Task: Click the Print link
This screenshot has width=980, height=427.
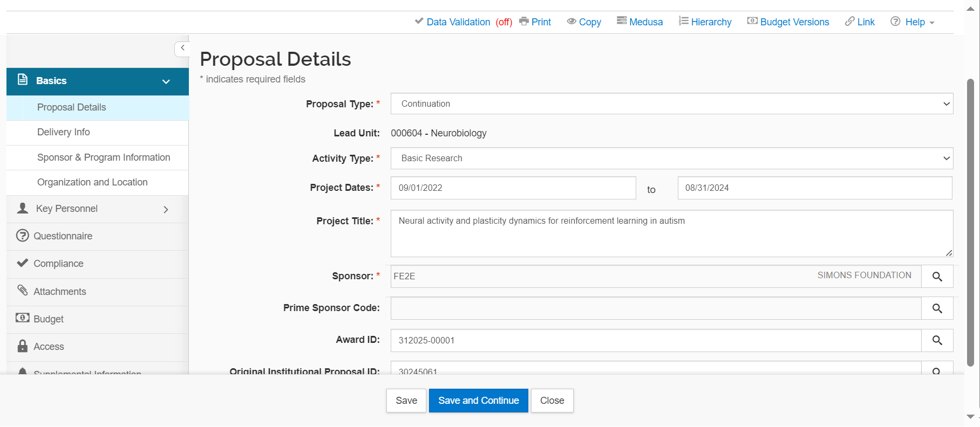Action: [x=541, y=22]
